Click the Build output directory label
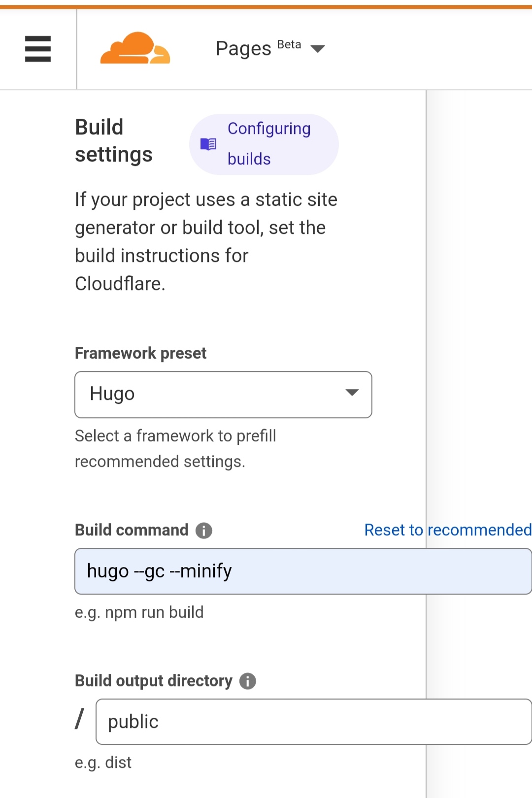This screenshot has width=532, height=798. [x=153, y=681]
